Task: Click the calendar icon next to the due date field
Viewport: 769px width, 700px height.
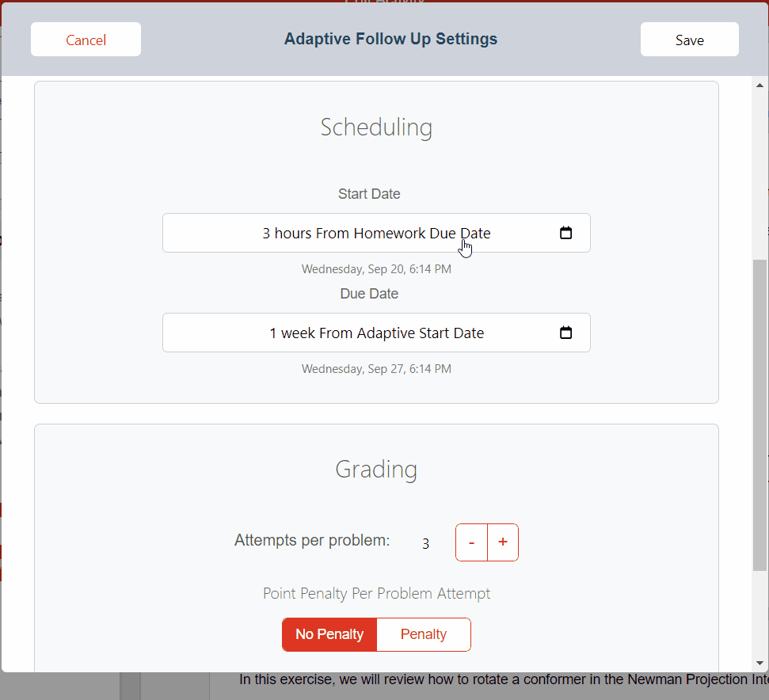Action: pos(565,333)
